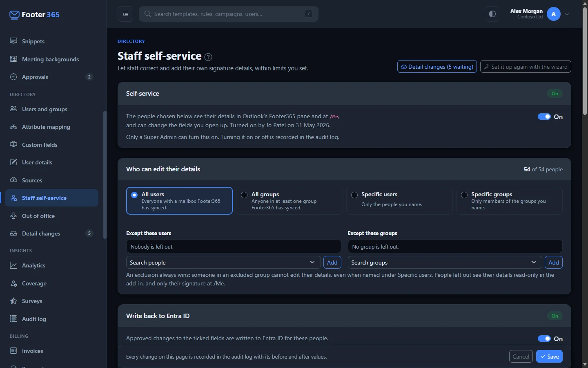Click the Audit log list icon

[13, 319]
